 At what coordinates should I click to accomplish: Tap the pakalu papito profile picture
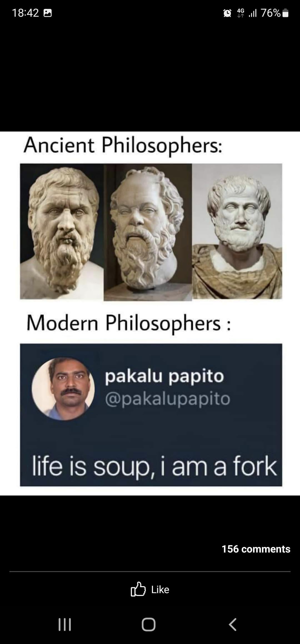63,388
